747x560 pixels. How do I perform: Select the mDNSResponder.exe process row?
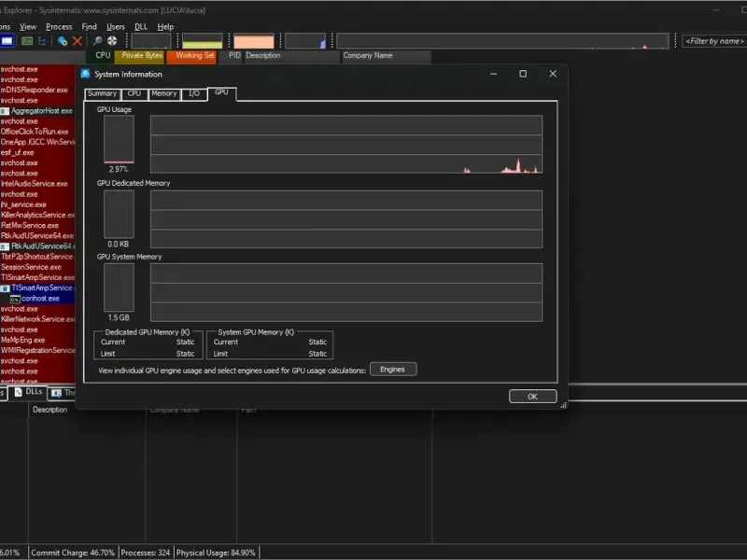[37, 90]
